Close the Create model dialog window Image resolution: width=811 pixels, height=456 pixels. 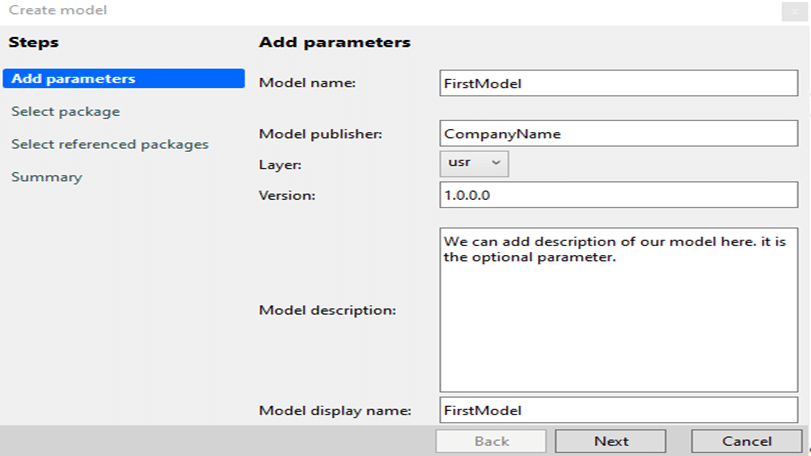point(796,11)
